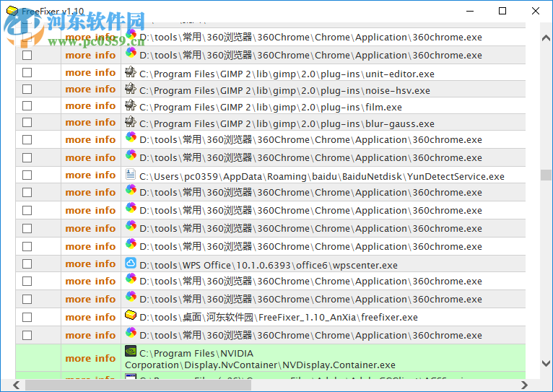This screenshot has width=553, height=392.
Task: Click the WPS cloud icon beside wpscenter.exe
Action: point(131,263)
